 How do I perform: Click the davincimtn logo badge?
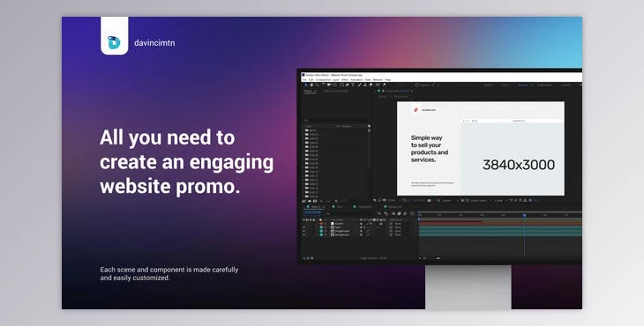click(114, 35)
